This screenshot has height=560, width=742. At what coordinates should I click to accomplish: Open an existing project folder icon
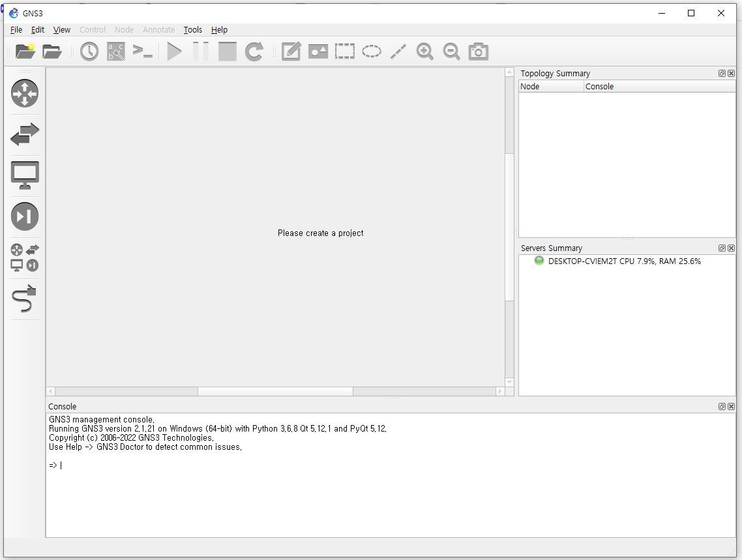pos(52,51)
